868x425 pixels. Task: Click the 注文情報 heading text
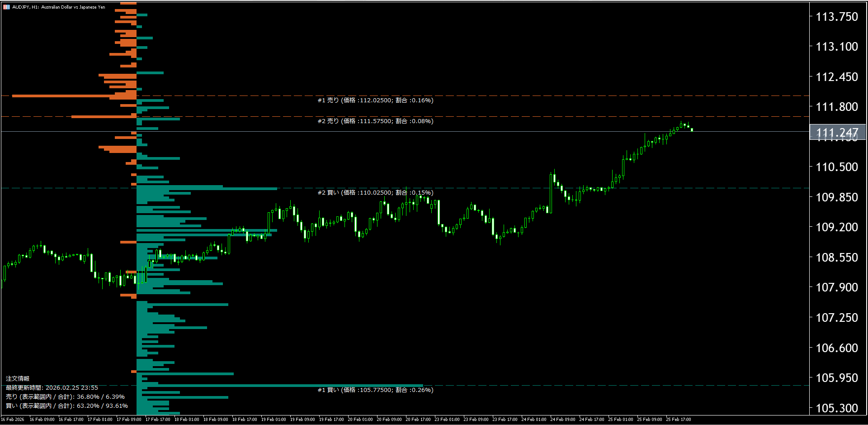pos(18,378)
